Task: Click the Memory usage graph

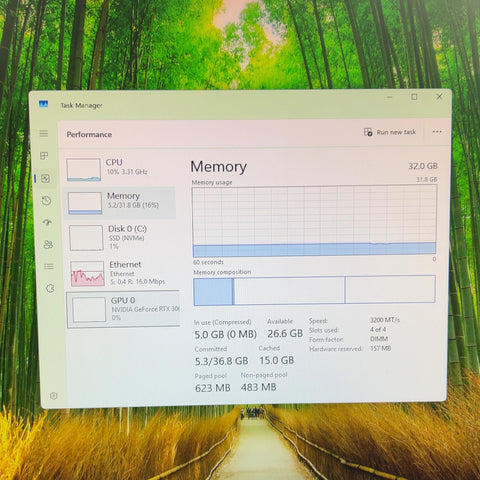Action: point(314,220)
